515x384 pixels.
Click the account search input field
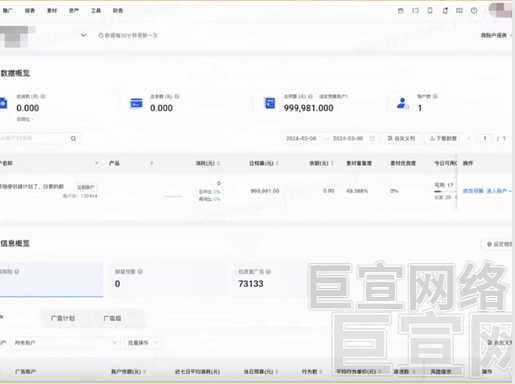33,138
